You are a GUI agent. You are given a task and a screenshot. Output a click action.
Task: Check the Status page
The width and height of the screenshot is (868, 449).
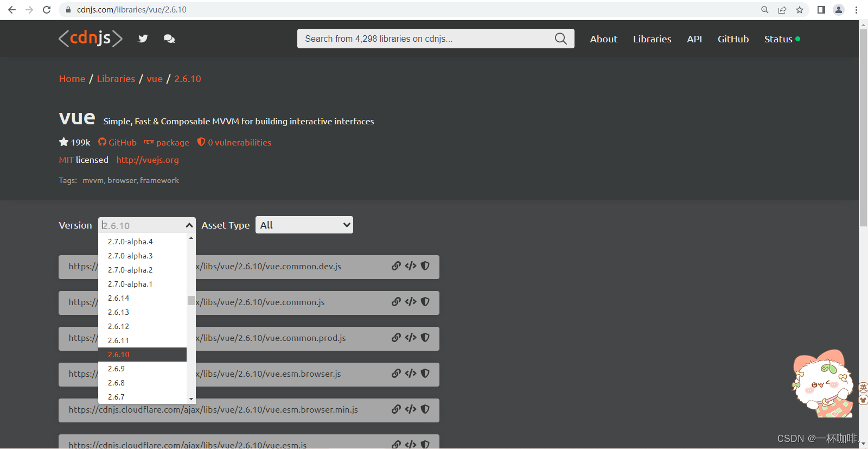coord(782,39)
